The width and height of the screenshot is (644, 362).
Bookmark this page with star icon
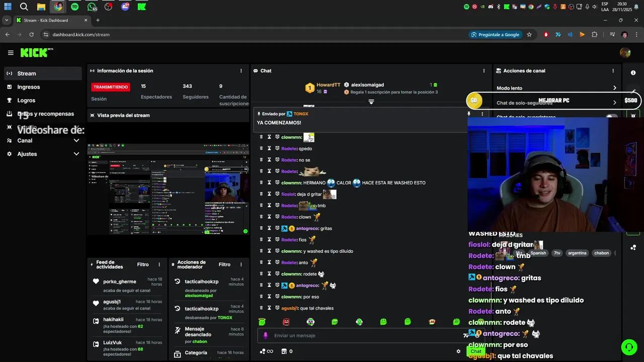click(529, 35)
